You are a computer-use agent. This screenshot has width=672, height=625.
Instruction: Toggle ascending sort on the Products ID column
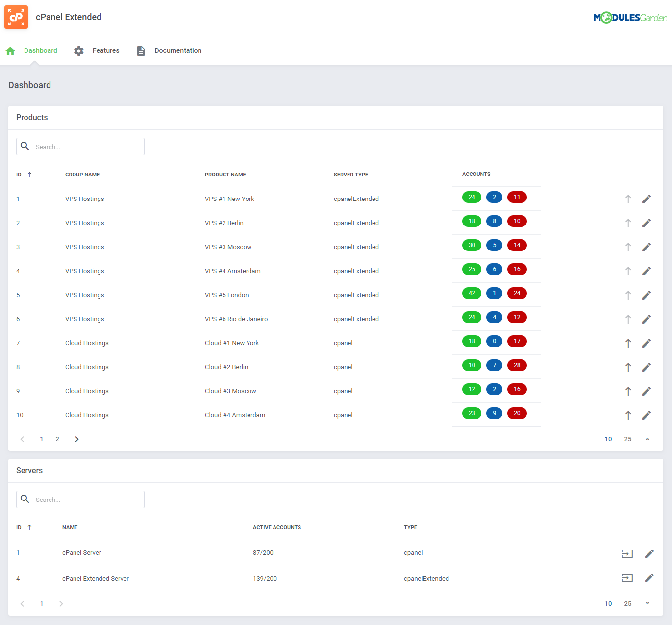[29, 175]
